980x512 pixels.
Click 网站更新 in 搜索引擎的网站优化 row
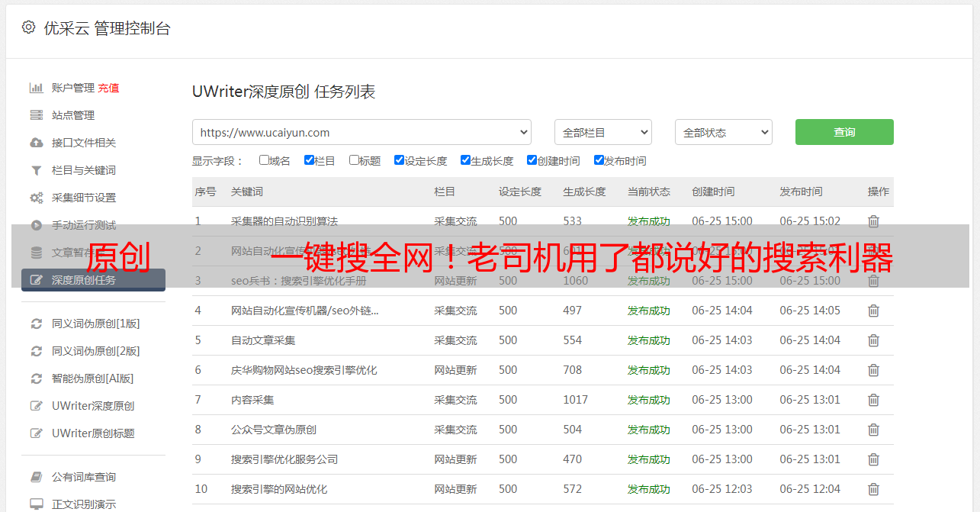click(455, 489)
